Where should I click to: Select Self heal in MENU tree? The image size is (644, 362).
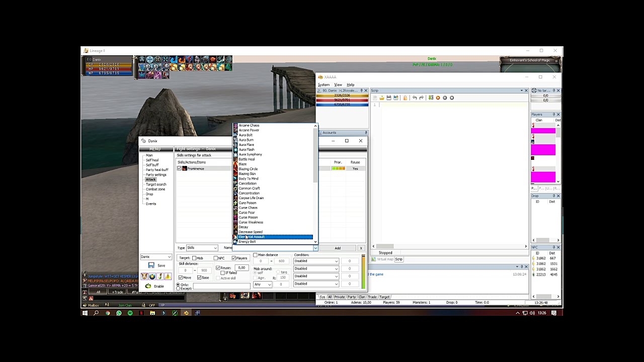click(152, 160)
